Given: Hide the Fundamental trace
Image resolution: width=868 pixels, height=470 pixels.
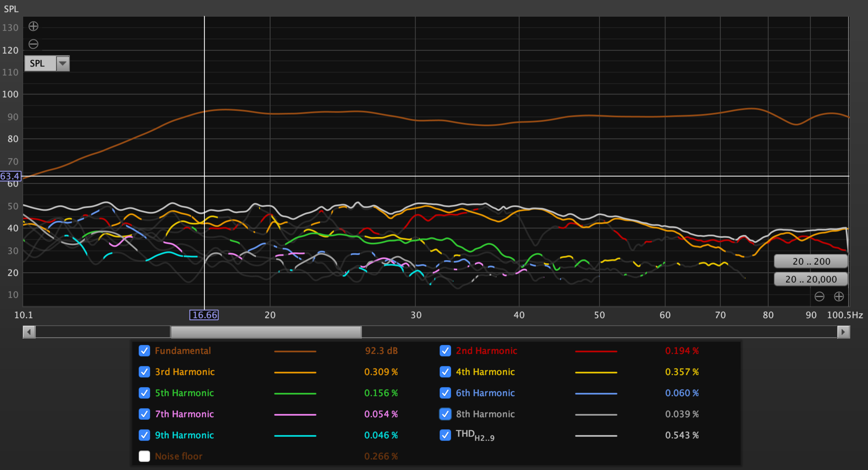Looking at the screenshot, I should [x=144, y=351].
